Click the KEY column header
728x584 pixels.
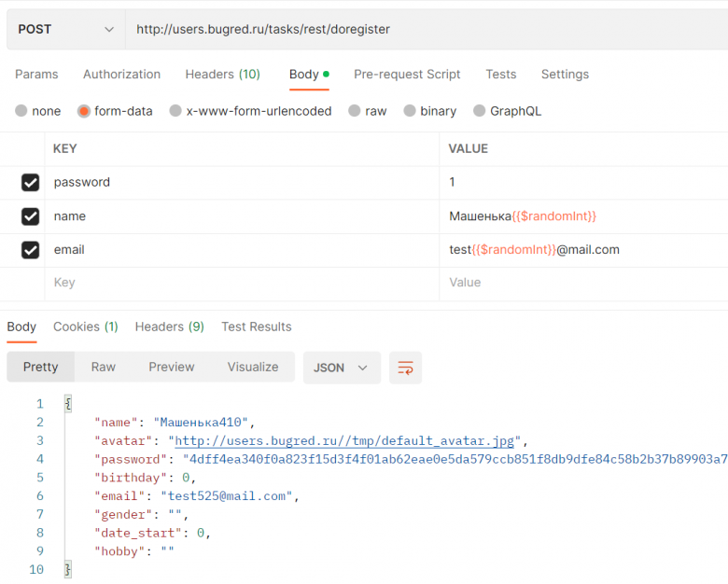(65, 148)
